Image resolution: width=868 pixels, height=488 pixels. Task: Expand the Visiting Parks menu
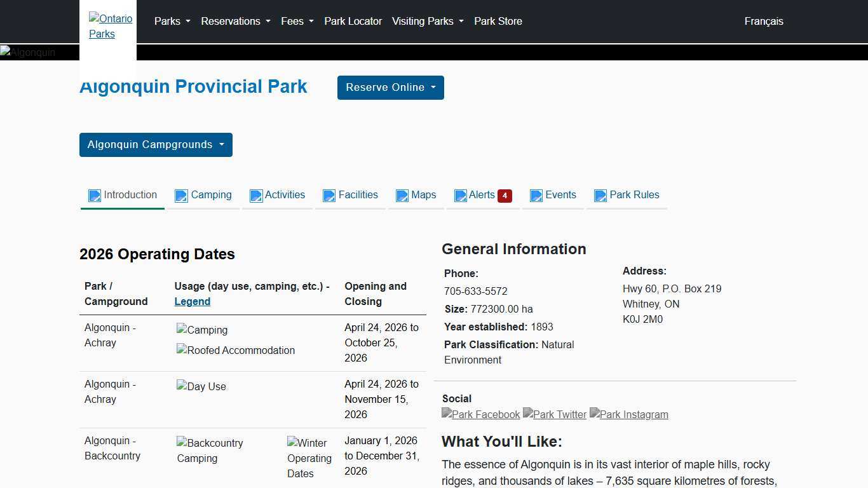pos(428,21)
